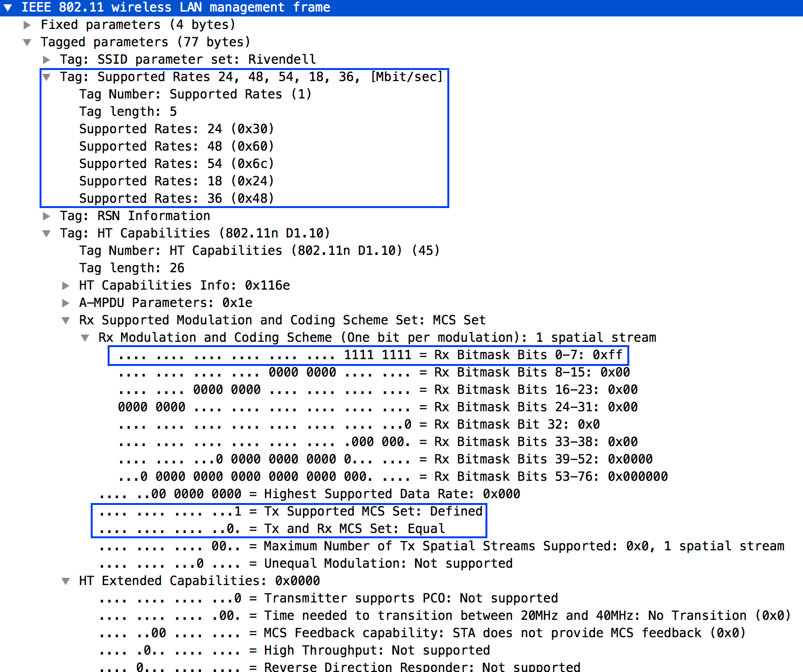The width and height of the screenshot is (803, 672).
Task: Select 'Rx Bitmask Bits 39-52: 0x0000' row
Action: 386,459
